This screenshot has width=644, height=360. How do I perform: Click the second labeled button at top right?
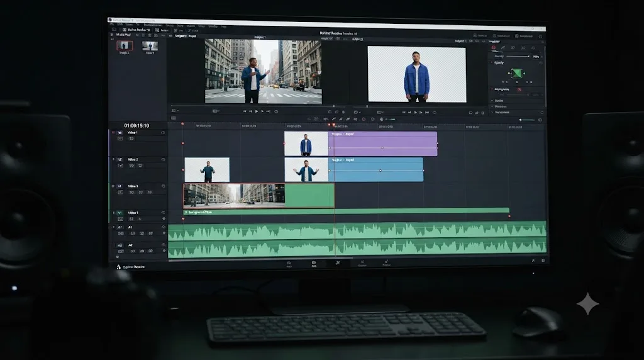point(501,36)
